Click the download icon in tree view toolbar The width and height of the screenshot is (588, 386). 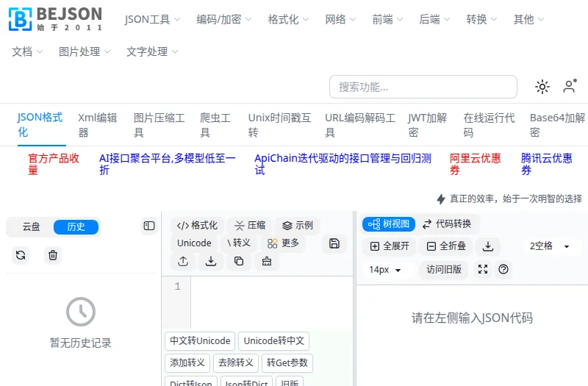488,246
